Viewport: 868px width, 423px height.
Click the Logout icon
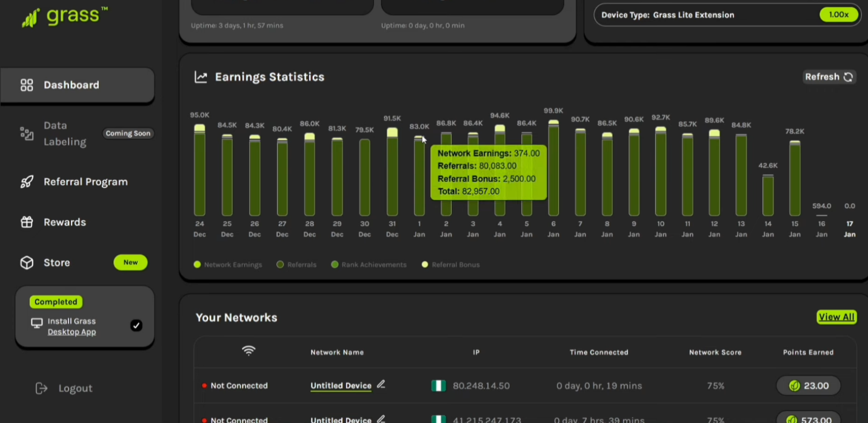coord(41,388)
